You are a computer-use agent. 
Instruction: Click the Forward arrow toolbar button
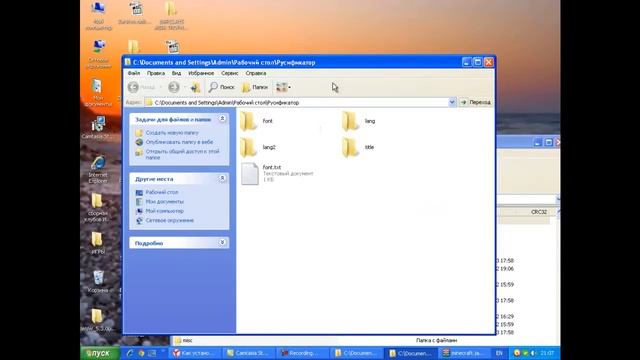point(174,87)
